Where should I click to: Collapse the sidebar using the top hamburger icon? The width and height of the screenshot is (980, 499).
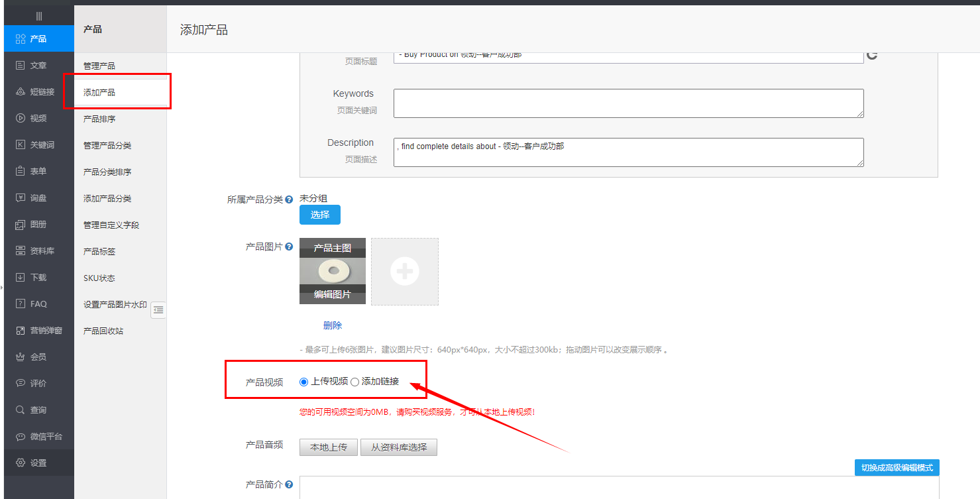pyautogui.click(x=38, y=16)
